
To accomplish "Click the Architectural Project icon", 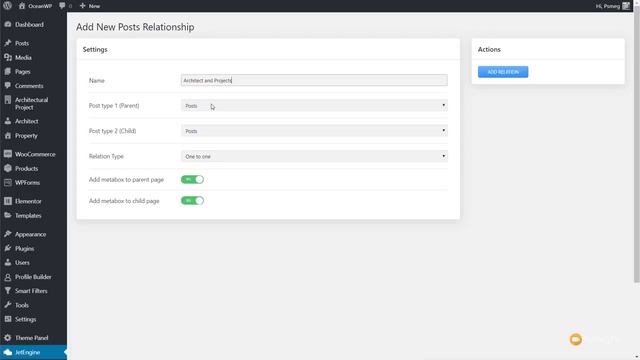I will [x=8, y=100].
